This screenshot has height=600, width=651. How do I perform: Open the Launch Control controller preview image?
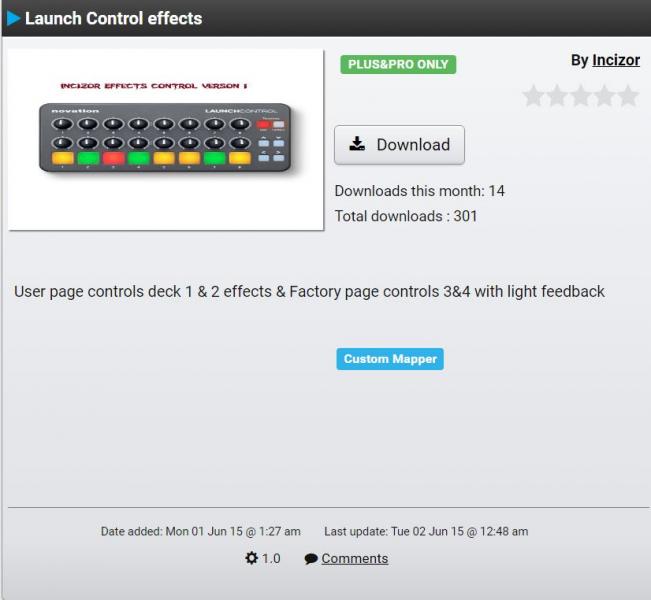point(166,140)
